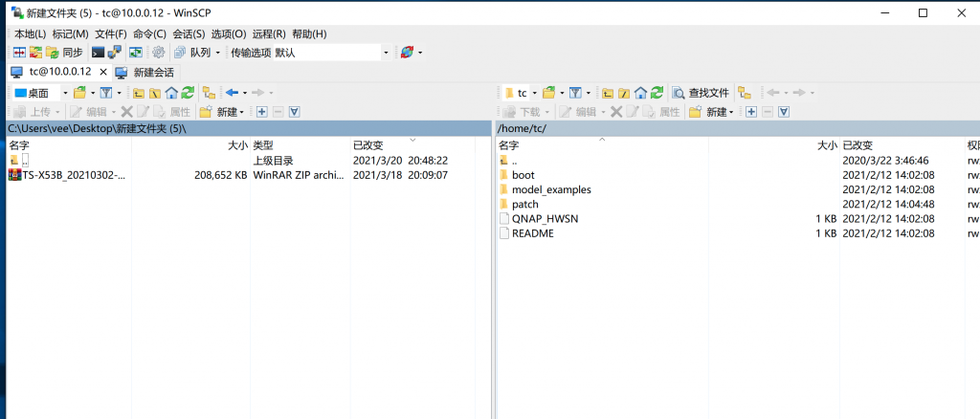This screenshot has width=980, height=419.
Task: Click the 队列 queue button
Action: [x=193, y=53]
